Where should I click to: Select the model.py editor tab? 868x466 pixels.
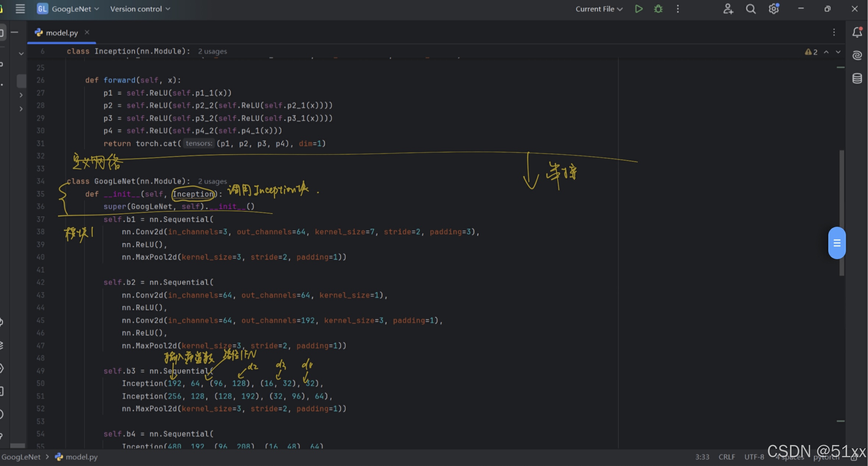tap(61, 33)
